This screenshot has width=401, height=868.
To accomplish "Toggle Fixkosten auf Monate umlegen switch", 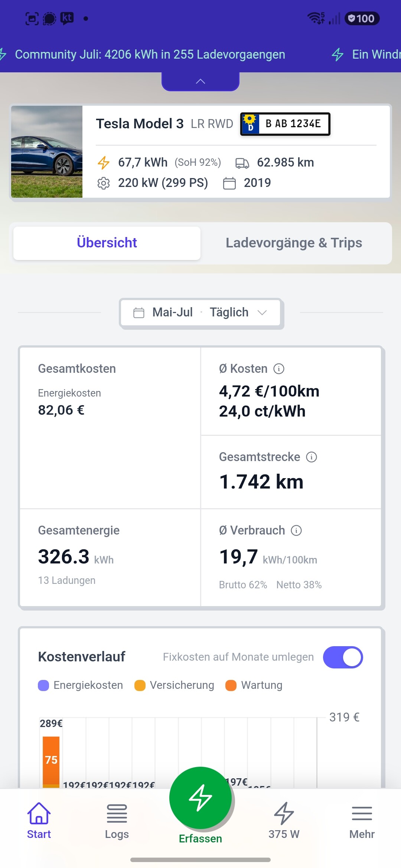I will [x=343, y=657].
